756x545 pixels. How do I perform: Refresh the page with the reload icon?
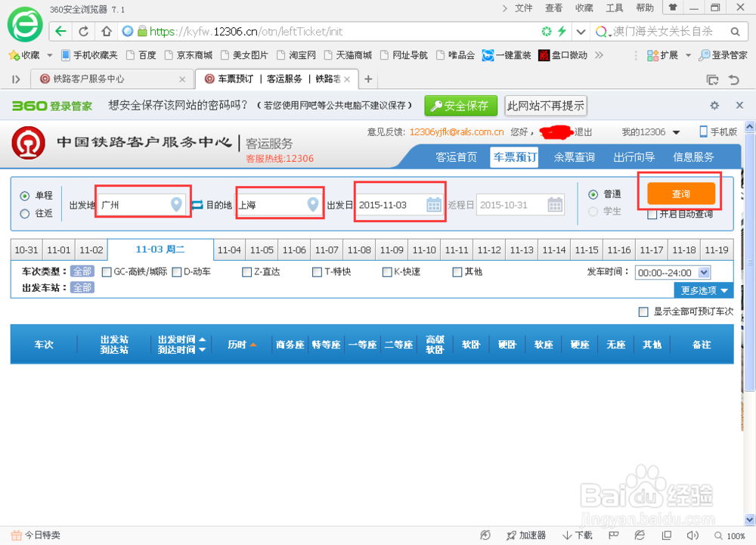83,32
